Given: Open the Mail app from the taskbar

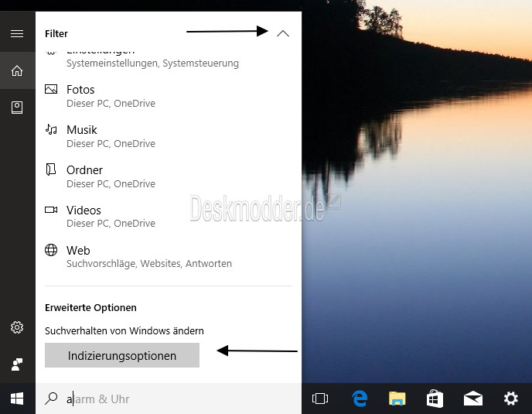Looking at the screenshot, I should 473,399.
